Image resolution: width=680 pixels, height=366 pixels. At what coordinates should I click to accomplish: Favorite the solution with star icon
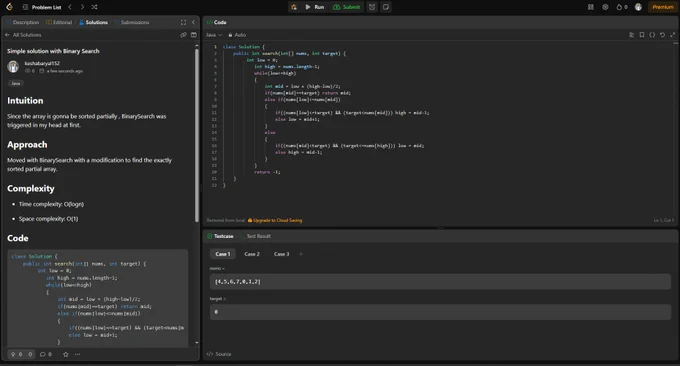65,354
